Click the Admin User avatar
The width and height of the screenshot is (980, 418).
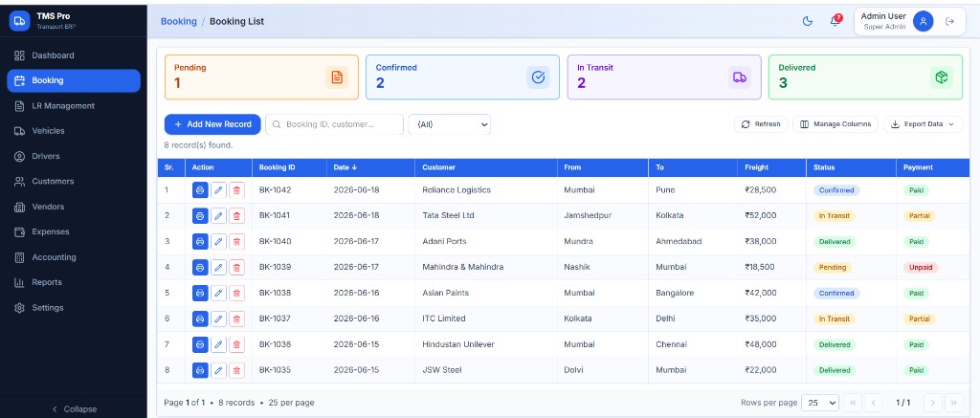[x=924, y=21]
